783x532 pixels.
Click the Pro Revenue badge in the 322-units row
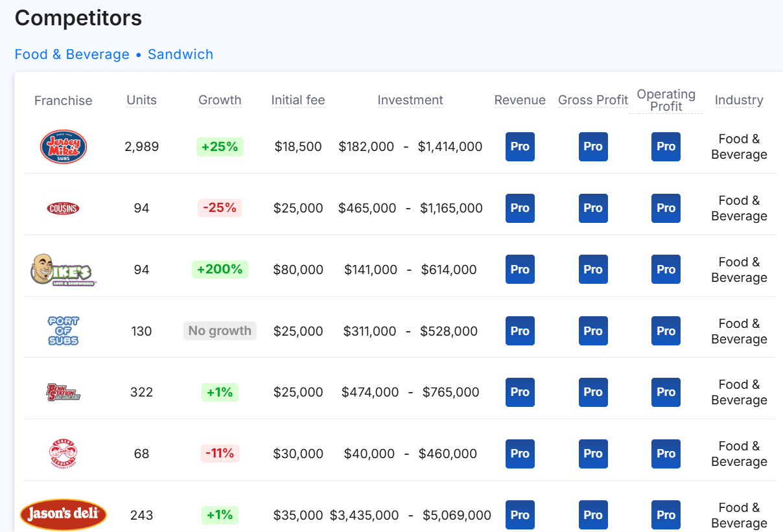[x=520, y=392]
